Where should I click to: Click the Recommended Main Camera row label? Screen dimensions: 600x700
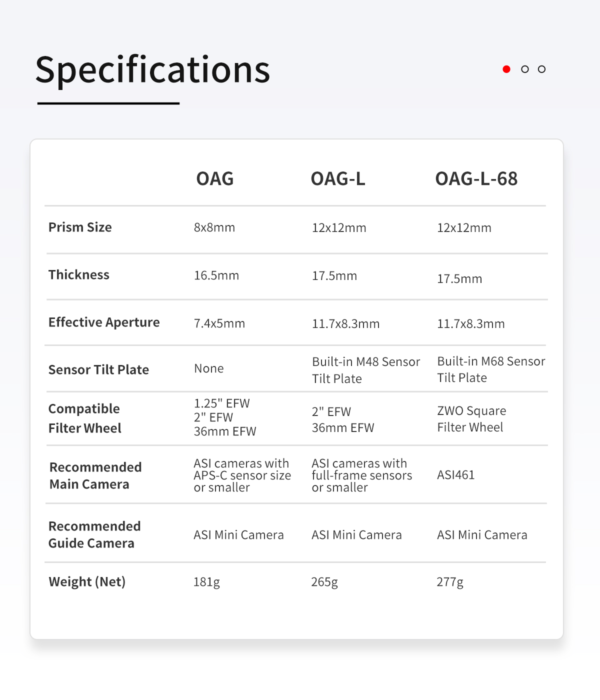coord(95,475)
